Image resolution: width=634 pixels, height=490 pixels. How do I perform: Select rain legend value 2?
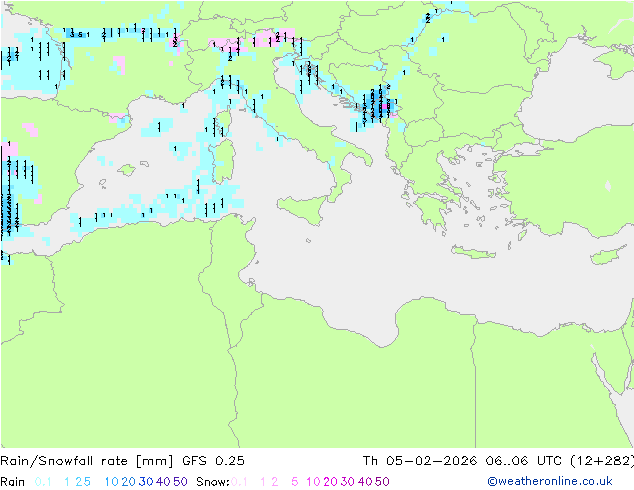(78, 482)
